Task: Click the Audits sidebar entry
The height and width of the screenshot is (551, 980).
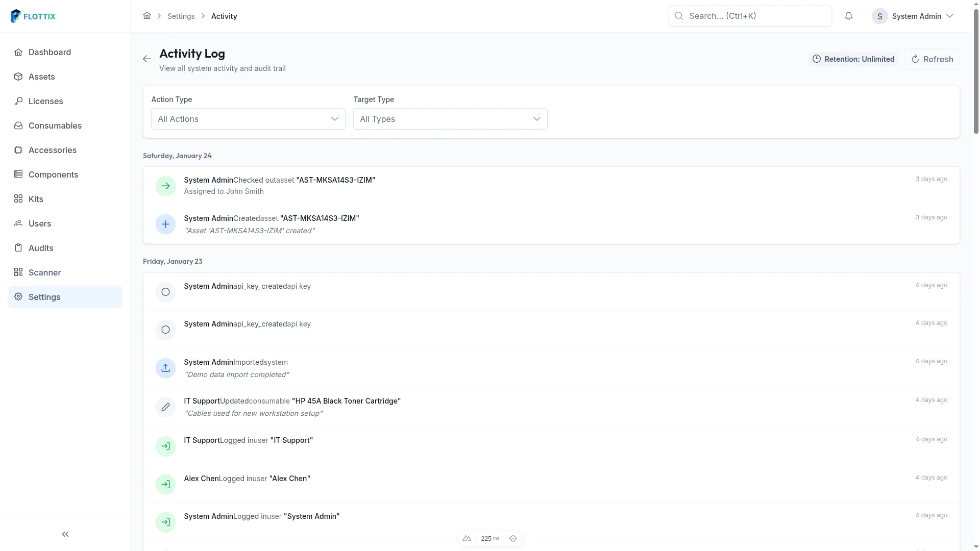Action: tap(40, 248)
